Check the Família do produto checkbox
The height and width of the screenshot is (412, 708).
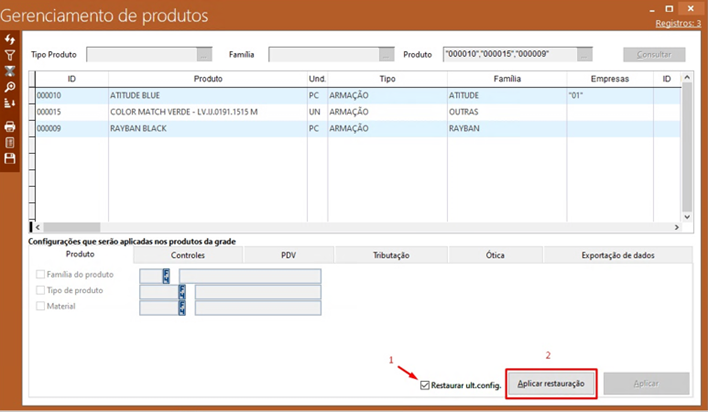tap(41, 274)
